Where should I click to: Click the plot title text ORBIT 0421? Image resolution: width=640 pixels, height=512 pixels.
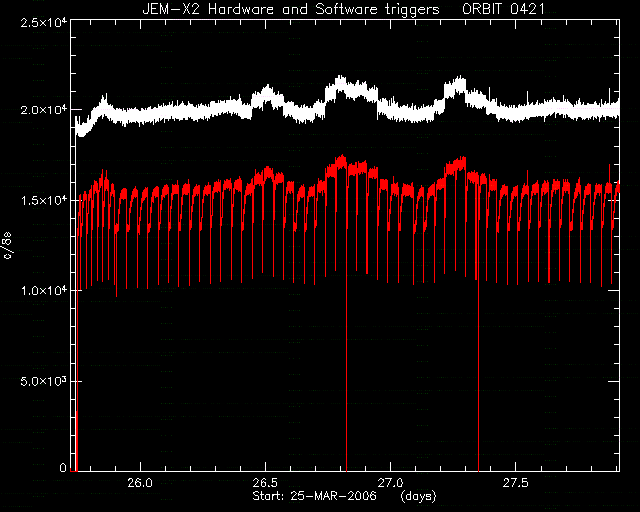(503, 9)
